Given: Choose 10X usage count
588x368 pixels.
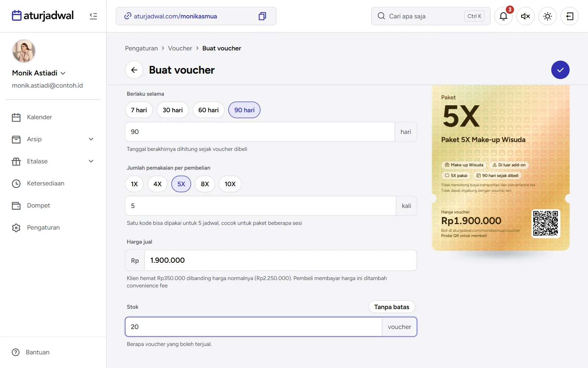Looking at the screenshot, I should pos(230,184).
